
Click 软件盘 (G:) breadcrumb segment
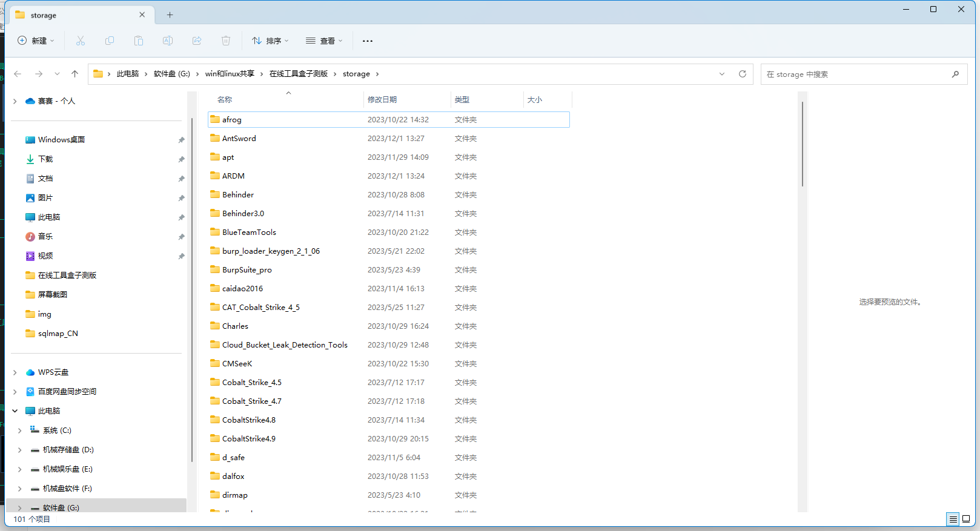pos(172,74)
